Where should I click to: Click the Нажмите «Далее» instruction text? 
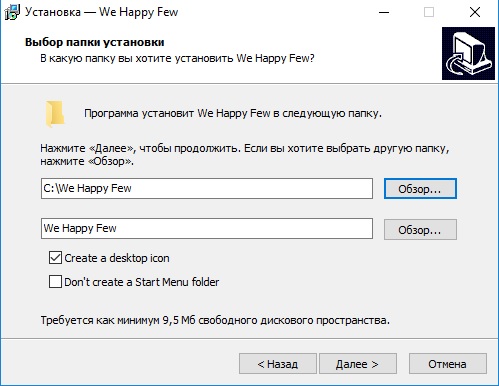pyautogui.click(x=245, y=155)
